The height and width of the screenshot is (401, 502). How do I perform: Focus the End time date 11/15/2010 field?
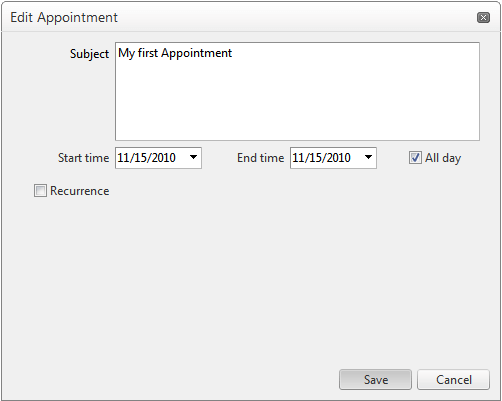tap(326, 158)
